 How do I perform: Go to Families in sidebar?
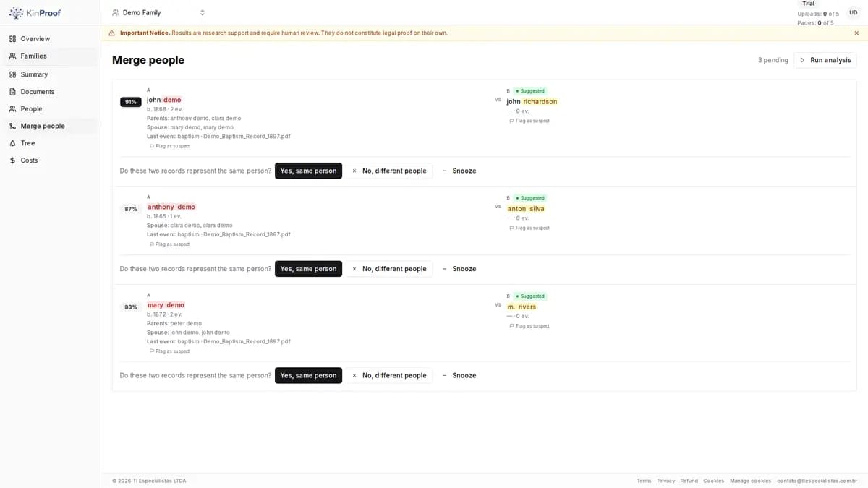[x=50, y=56]
